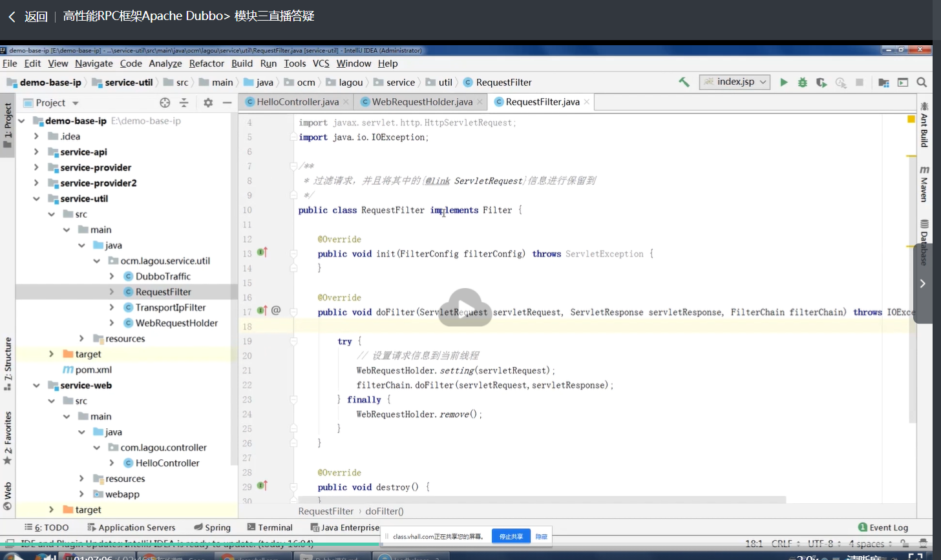Collapse all nodes in the Project panel

pyautogui.click(x=184, y=103)
